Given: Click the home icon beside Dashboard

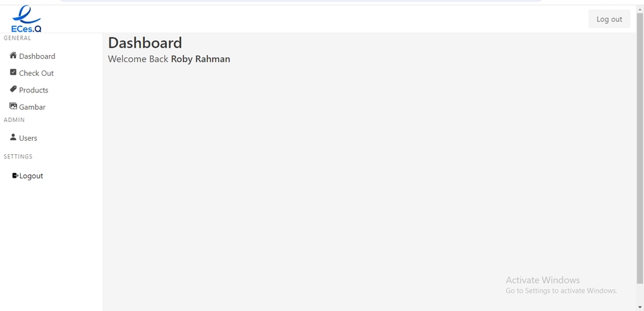Looking at the screenshot, I should 13,56.
